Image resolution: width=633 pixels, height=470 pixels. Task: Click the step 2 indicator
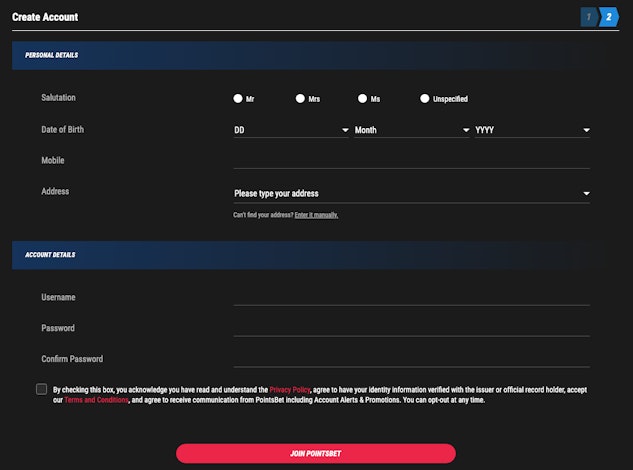pyautogui.click(x=609, y=17)
